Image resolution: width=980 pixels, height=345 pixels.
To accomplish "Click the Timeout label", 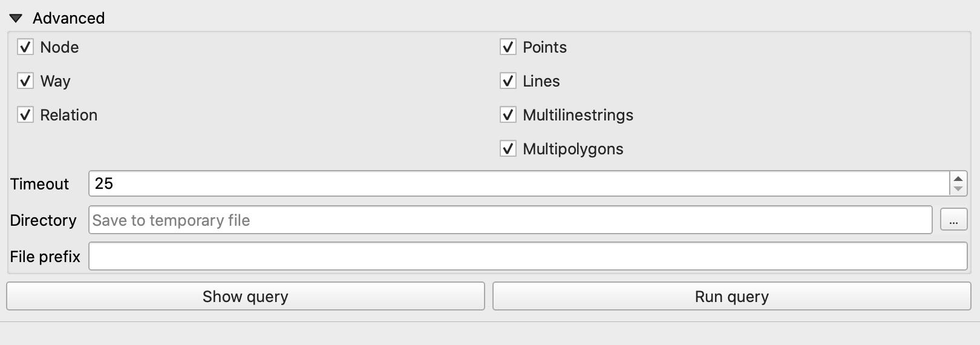I will tap(39, 184).
